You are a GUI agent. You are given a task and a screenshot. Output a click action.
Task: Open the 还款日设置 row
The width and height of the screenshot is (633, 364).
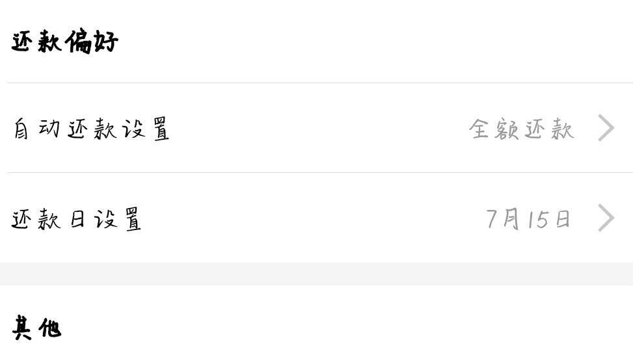point(316,218)
